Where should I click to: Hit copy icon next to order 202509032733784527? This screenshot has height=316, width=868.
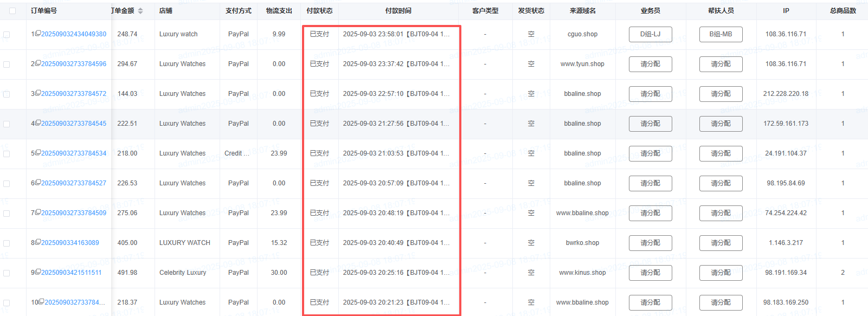(x=38, y=182)
